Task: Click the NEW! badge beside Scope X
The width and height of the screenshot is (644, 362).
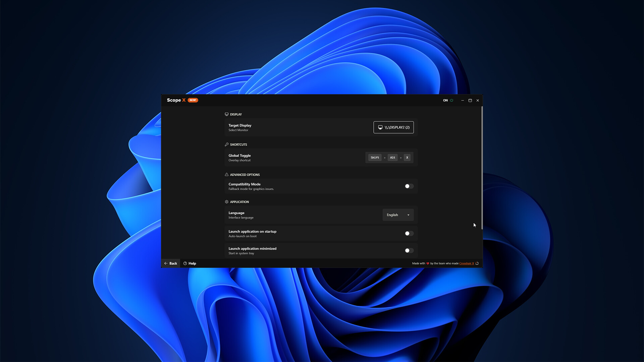Action: [x=193, y=100]
